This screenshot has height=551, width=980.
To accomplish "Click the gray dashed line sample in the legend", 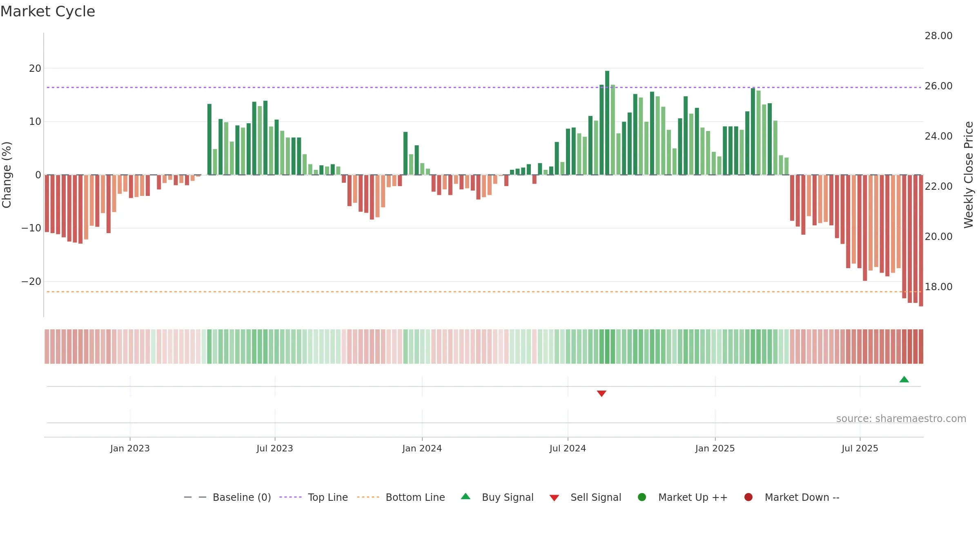I will point(195,497).
